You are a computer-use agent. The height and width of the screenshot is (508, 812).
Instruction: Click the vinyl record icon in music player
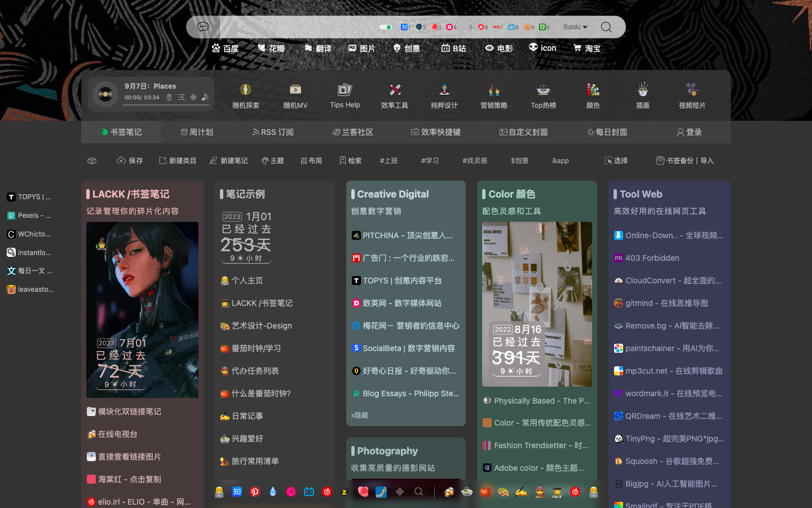[x=105, y=94]
